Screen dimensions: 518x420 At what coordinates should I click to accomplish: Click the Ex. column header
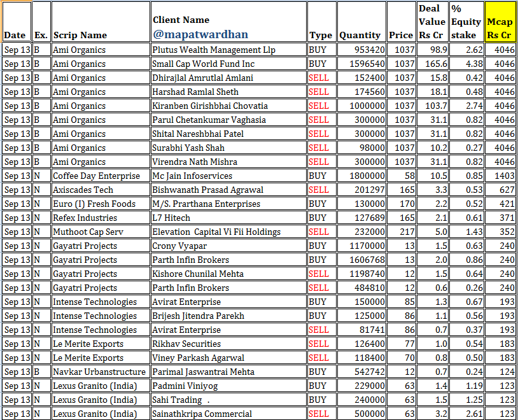click(41, 22)
